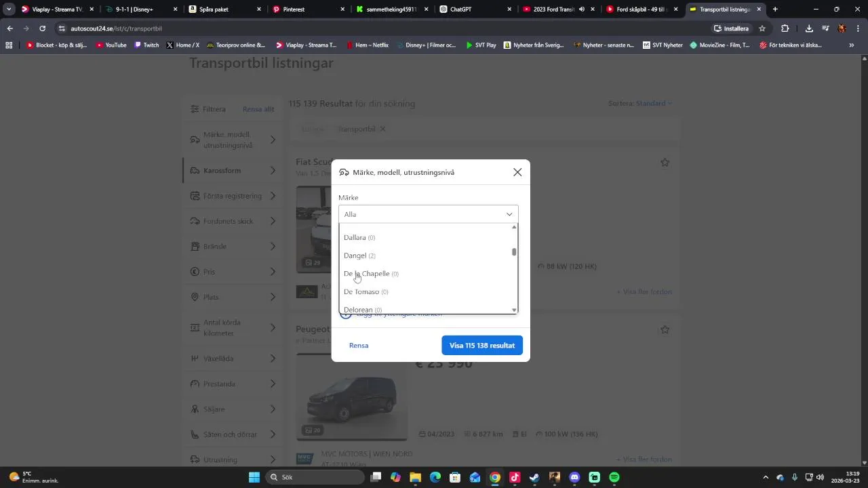Open a new browser tab
This screenshot has width=868, height=488.
pos(775,9)
